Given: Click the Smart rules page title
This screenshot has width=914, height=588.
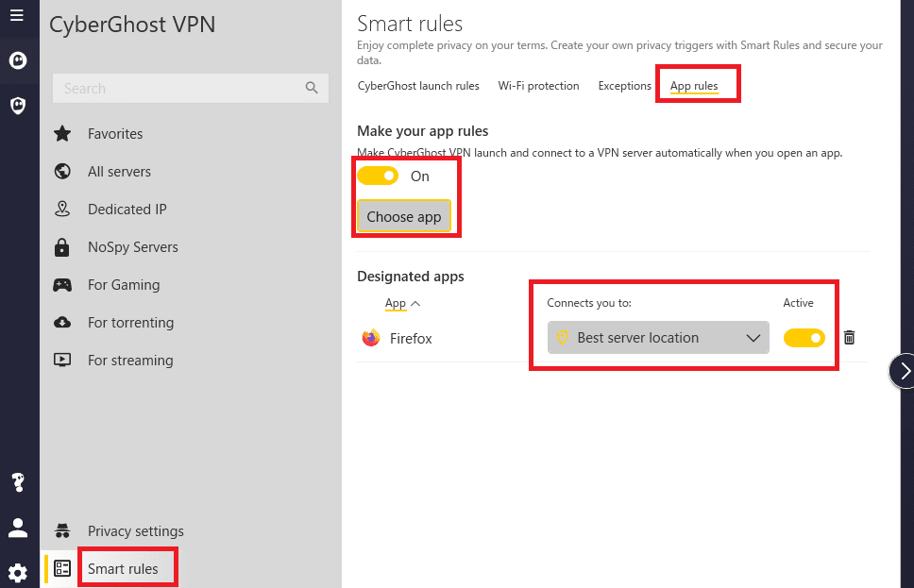Looking at the screenshot, I should (x=410, y=24).
